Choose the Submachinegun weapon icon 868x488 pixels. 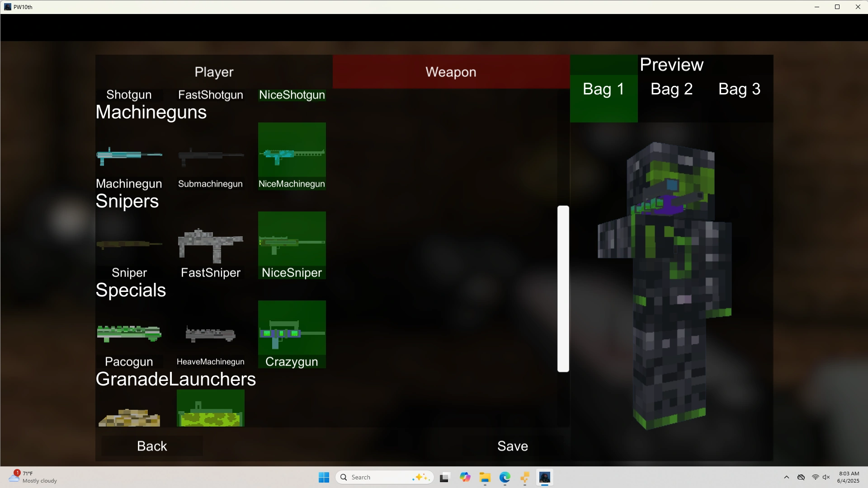click(x=210, y=156)
